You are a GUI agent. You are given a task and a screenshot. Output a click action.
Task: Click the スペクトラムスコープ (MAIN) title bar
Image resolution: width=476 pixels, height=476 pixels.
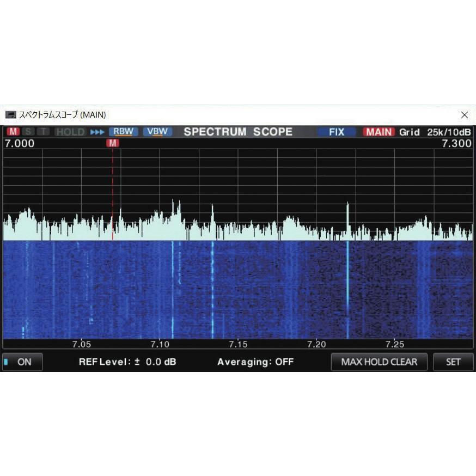[x=63, y=115]
